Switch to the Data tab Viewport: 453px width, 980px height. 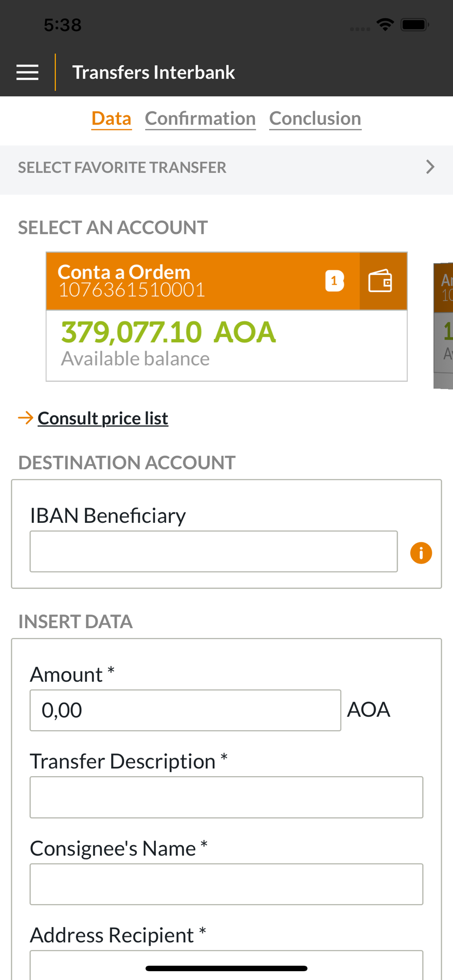pyautogui.click(x=111, y=119)
